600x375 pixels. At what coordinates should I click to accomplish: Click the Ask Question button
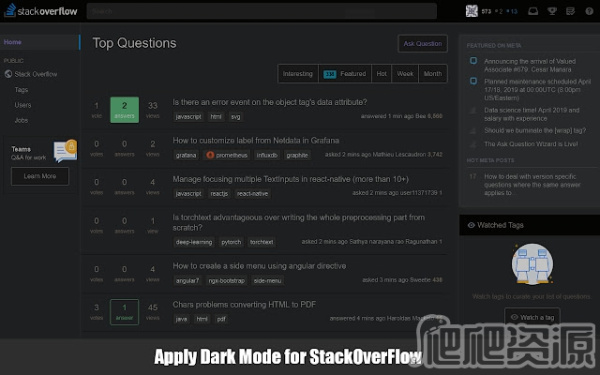(422, 44)
